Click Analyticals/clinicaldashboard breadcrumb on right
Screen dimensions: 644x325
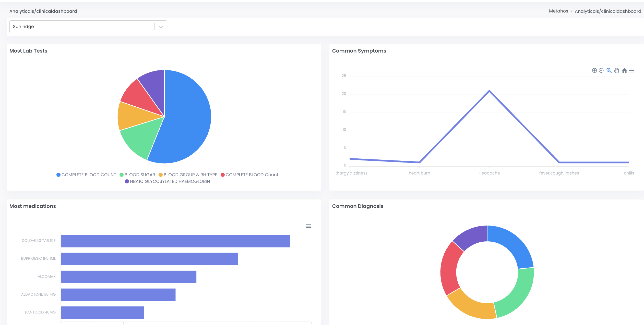[608, 11]
